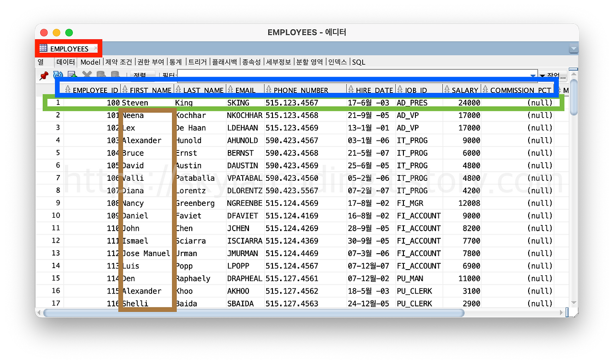Switch to the SQL tab

[x=358, y=62]
